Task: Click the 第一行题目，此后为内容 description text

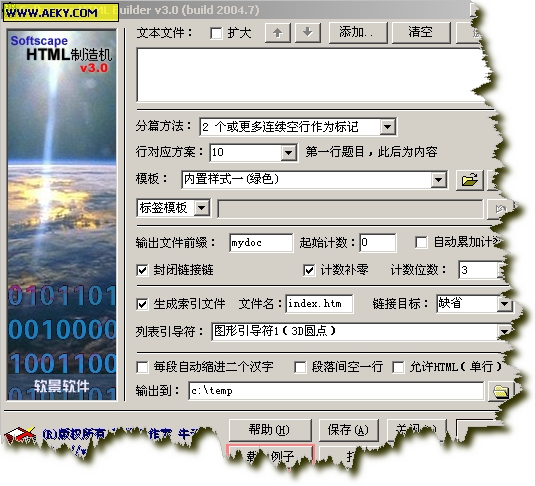Action: [371, 152]
